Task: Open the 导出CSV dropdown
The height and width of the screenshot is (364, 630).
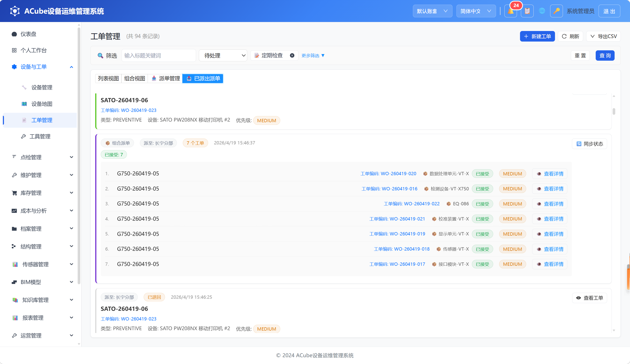Action: point(604,36)
